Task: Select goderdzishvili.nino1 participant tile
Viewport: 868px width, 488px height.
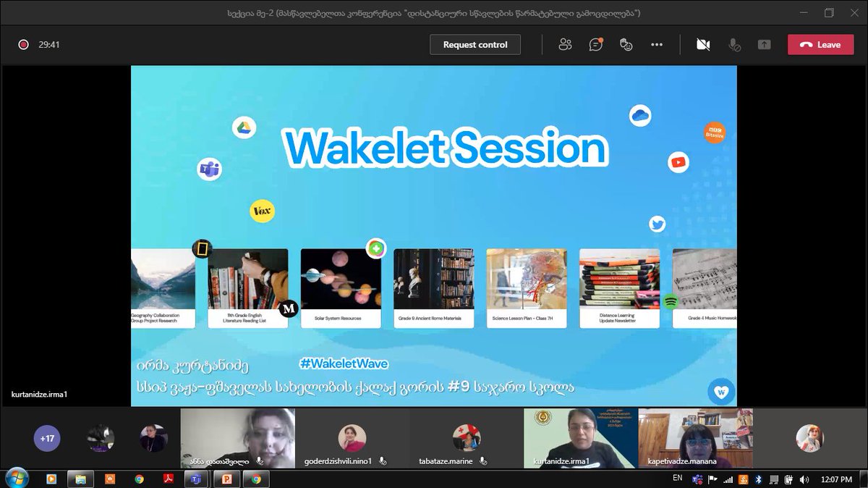Action: tap(352, 439)
